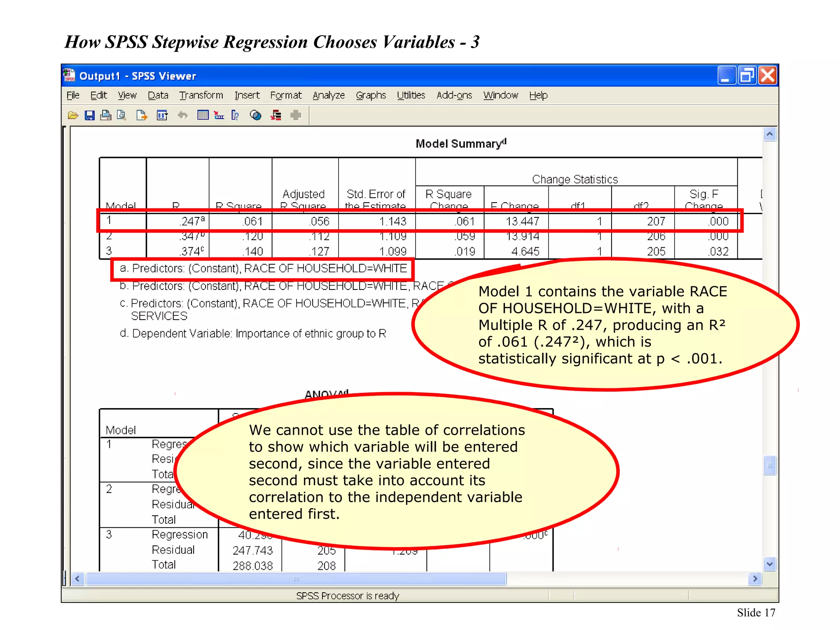Click the SPSS Processor is ready status
The image size is (840, 630).
pos(347,596)
